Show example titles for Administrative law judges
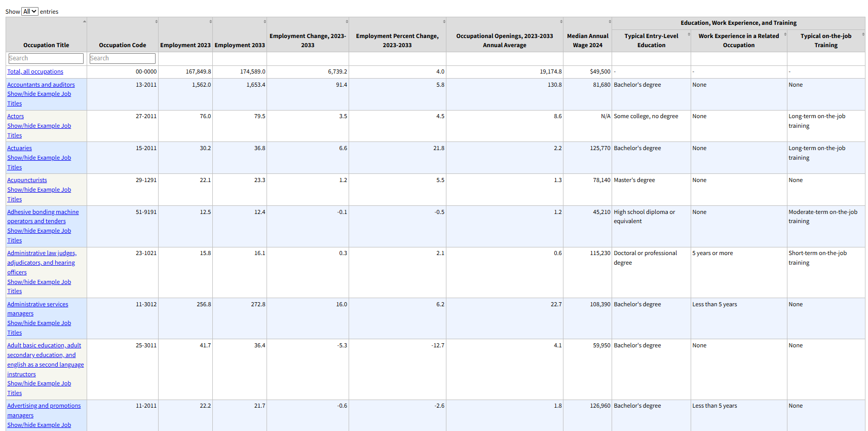Screen dimensions: 868x431 pos(39,286)
